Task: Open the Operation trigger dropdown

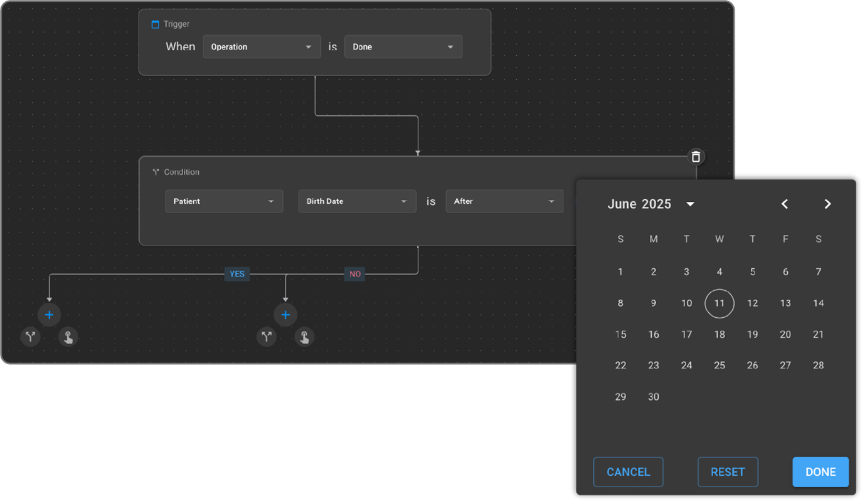Action: [261, 47]
